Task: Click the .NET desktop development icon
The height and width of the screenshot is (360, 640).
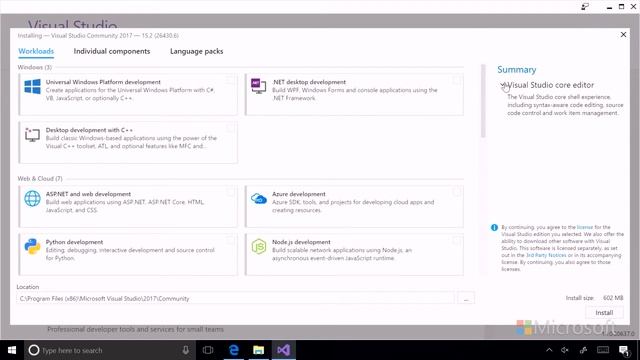Action: (x=258, y=86)
